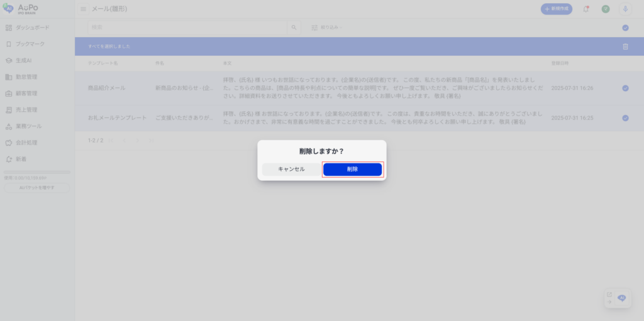Open ブックマーク from the sidebar
The height and width of the screenshot is (321, 644).
pos(30,44)
